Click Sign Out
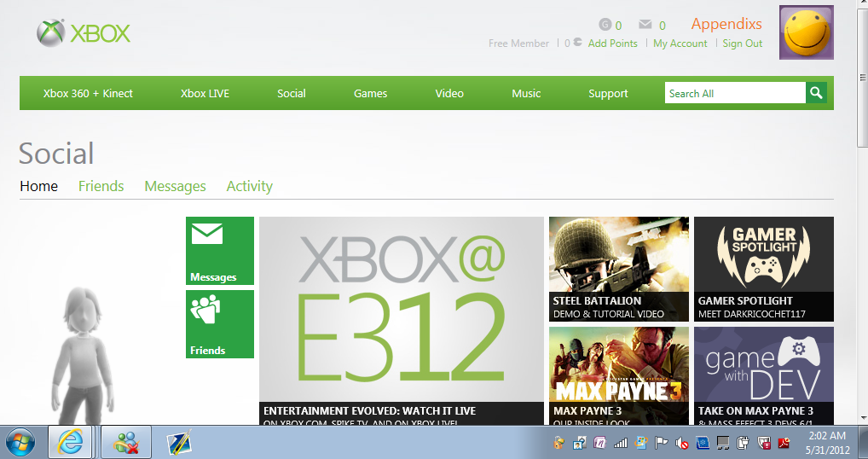The width and height of the screenshot is (868, 459). click(743, 44)
